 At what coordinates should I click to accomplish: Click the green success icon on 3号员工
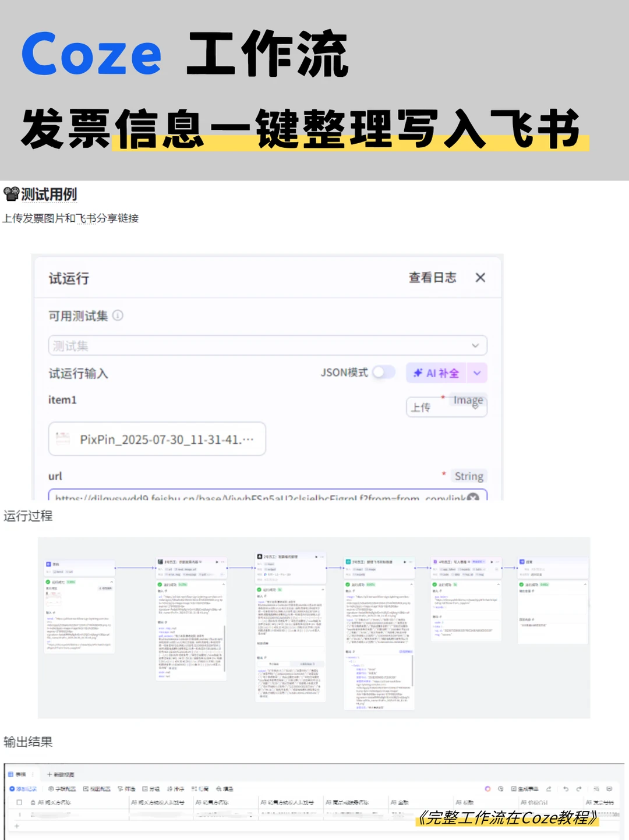click(348, 584)
